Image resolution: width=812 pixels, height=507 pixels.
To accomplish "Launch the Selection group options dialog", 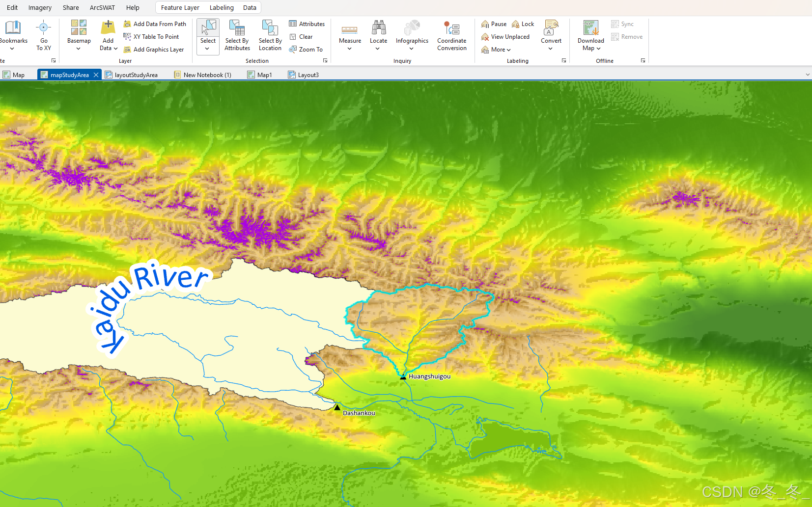I will (325, 61).
